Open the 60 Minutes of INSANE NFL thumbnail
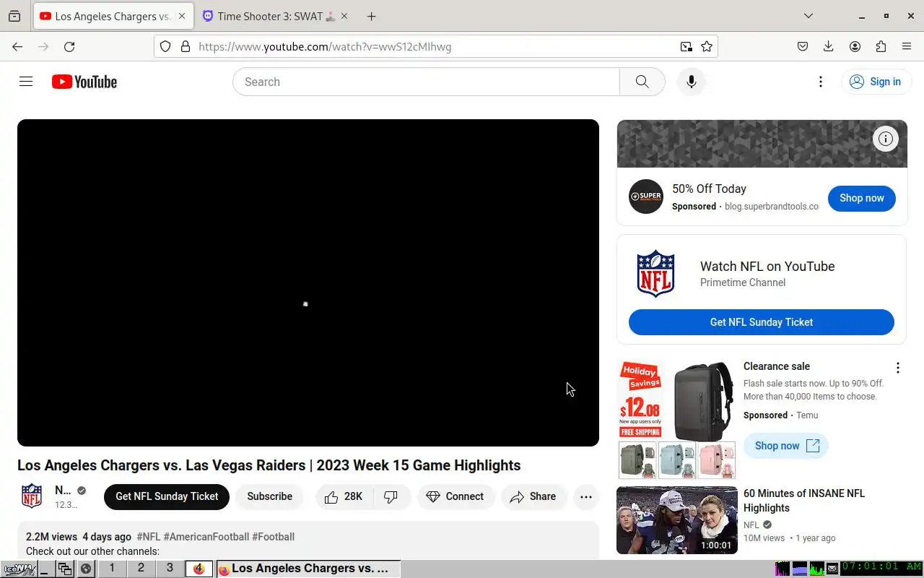This screenshot has width=924, height=578. (677, 520)
